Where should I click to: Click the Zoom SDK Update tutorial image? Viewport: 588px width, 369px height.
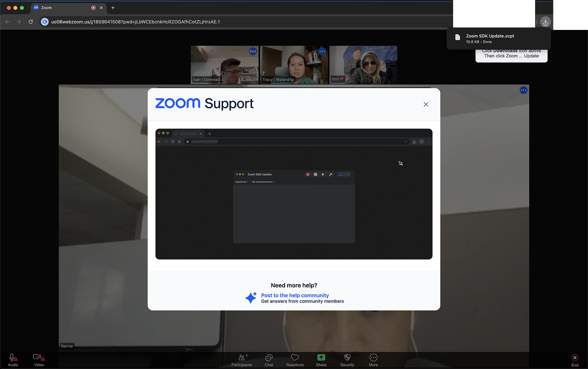294,194
